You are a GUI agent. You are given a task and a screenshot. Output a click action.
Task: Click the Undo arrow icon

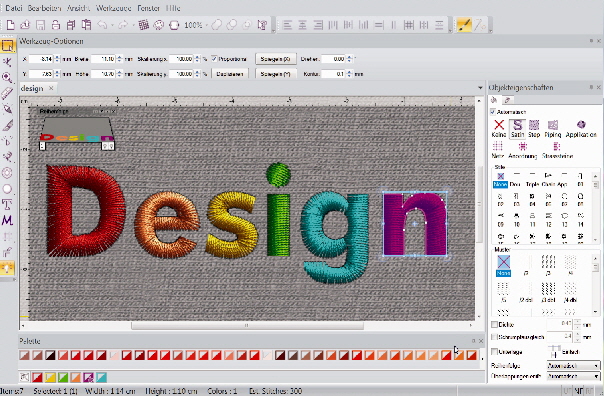click(102, 25)
